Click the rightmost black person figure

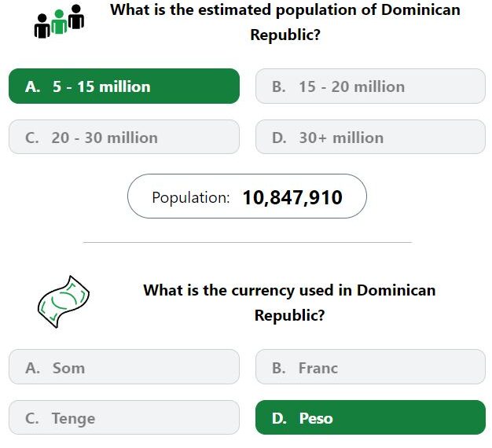coord(76,17)
